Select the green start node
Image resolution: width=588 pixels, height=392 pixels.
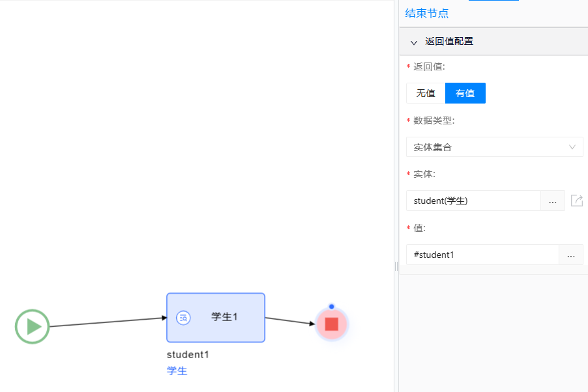pyautogui.click(x=32, y=326)
